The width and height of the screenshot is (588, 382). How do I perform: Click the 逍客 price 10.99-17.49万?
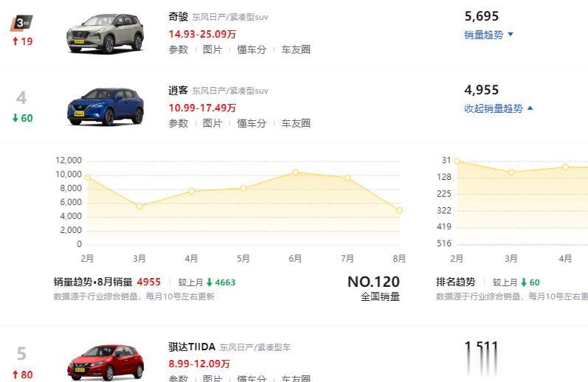tap(202, 108)
